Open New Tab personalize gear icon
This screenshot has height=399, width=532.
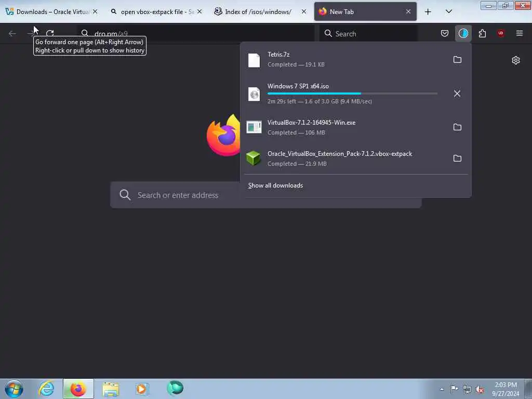(x=516, y=60)
